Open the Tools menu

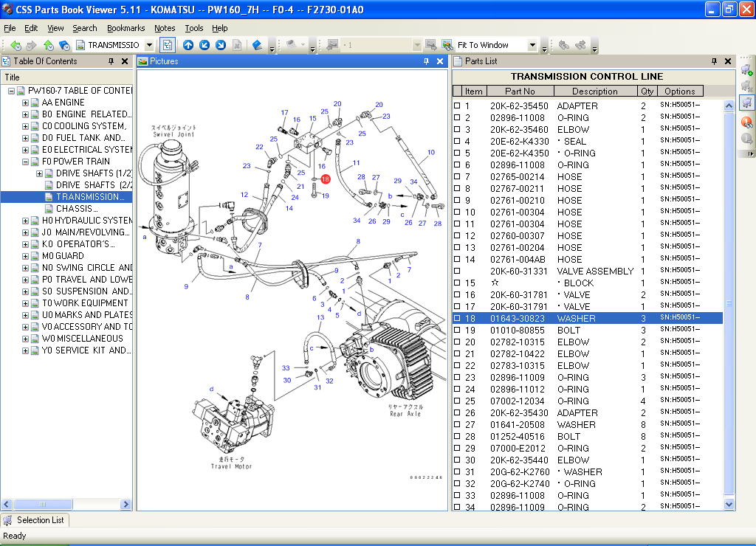click(194, 28)
